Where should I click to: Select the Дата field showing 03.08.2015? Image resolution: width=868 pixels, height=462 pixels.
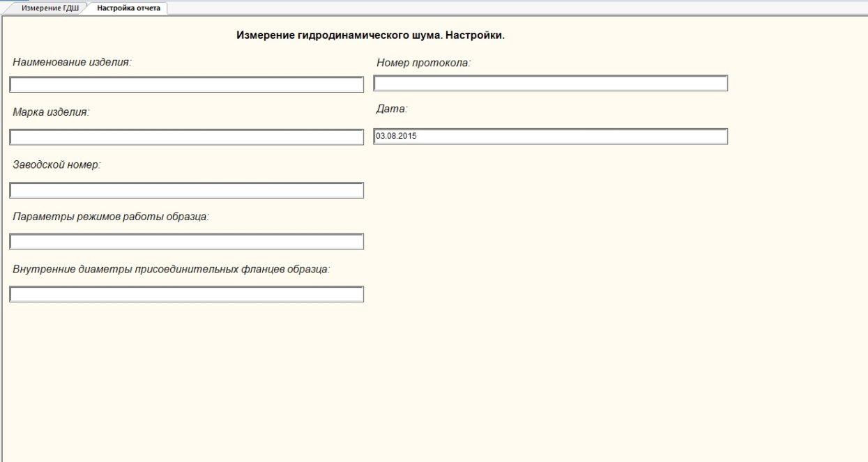[551, 136]
